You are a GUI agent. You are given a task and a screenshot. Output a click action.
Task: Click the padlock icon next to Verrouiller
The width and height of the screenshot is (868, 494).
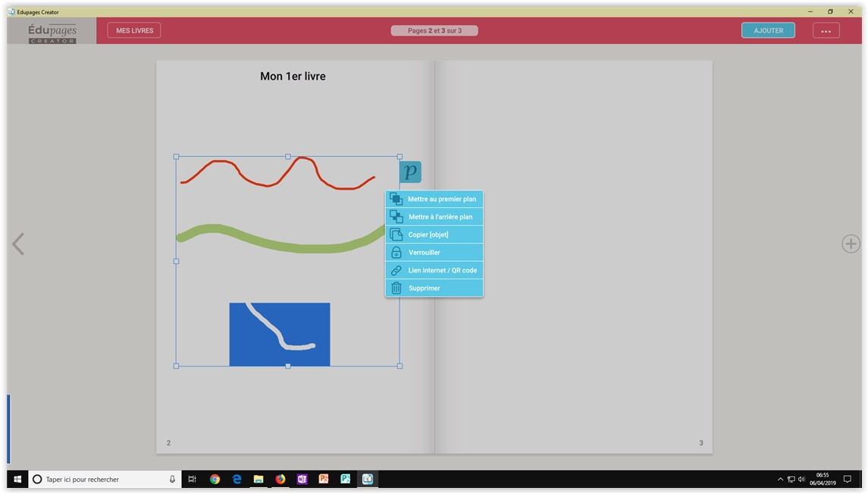click(396, 253)
